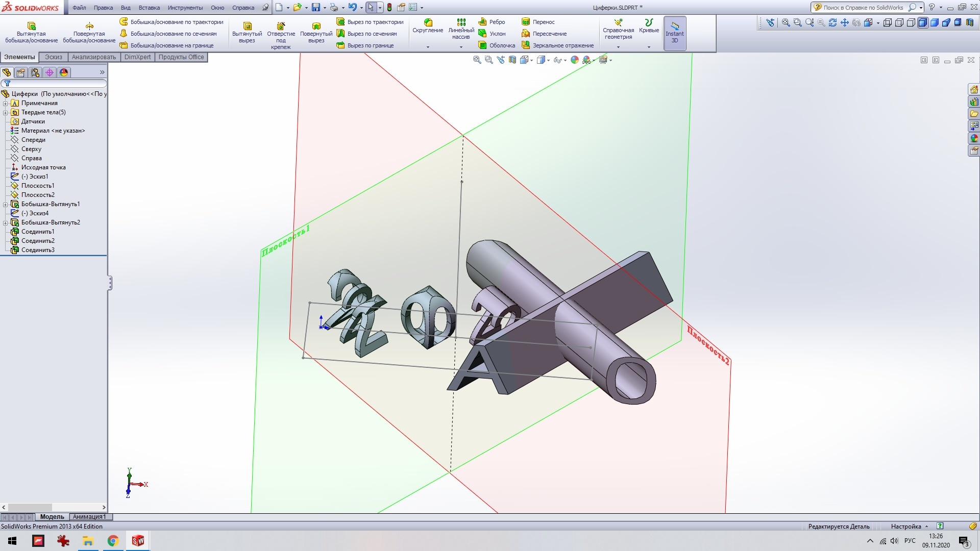Open the FeatureManager design tree tab
The image size is (980, 551).
[x=7, y=72]
